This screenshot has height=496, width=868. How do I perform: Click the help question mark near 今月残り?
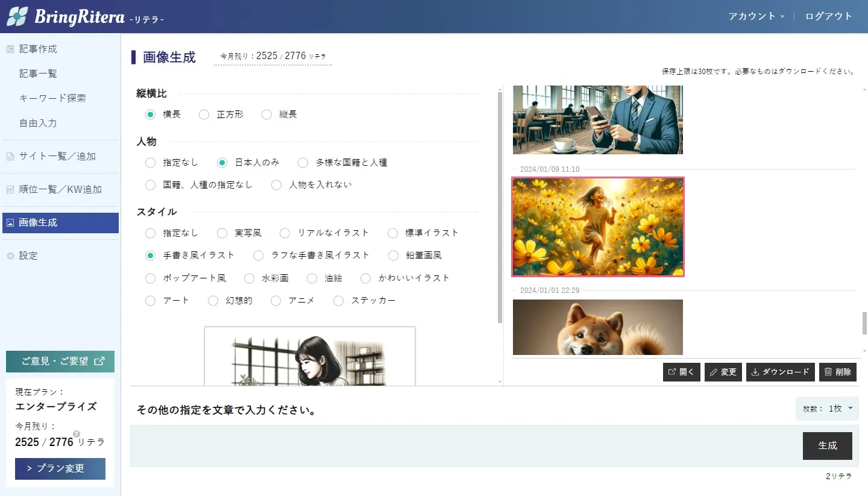pyautogui.click(x=77, y=433)
